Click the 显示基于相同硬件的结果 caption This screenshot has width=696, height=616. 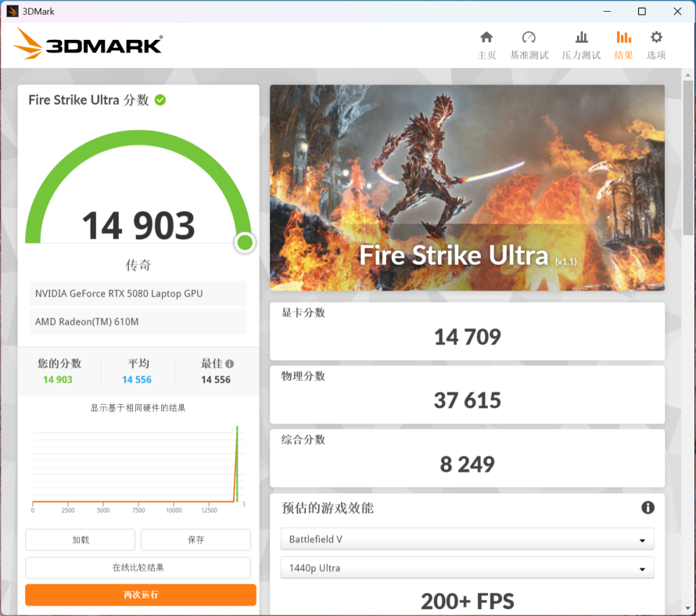pos(138,408)
